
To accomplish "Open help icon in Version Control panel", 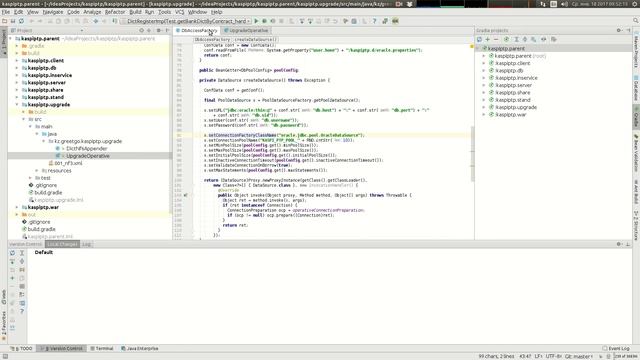I will pos(22,311).
